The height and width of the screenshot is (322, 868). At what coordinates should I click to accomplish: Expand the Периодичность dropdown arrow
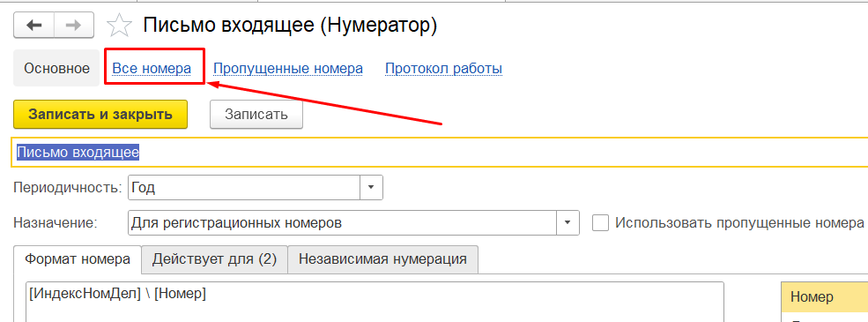[372, 187]
